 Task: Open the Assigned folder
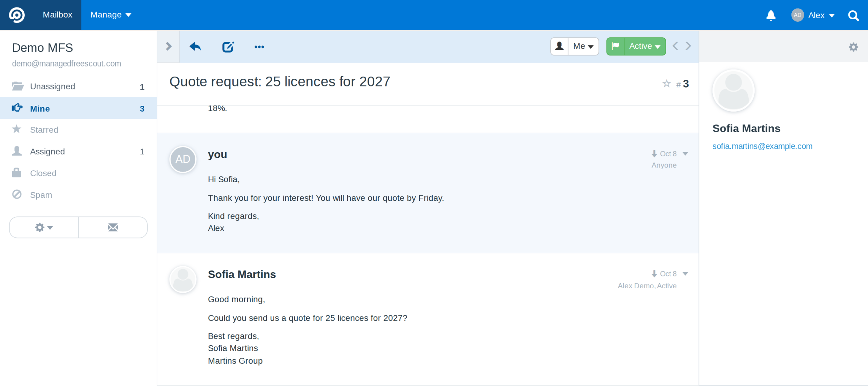click(x=78, y=151)
